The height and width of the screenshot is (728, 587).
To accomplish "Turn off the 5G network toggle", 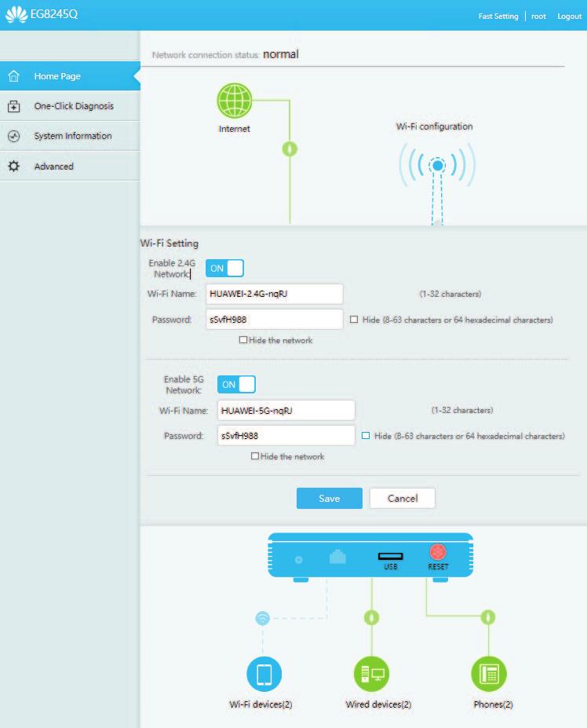I will tap(237, 385).
